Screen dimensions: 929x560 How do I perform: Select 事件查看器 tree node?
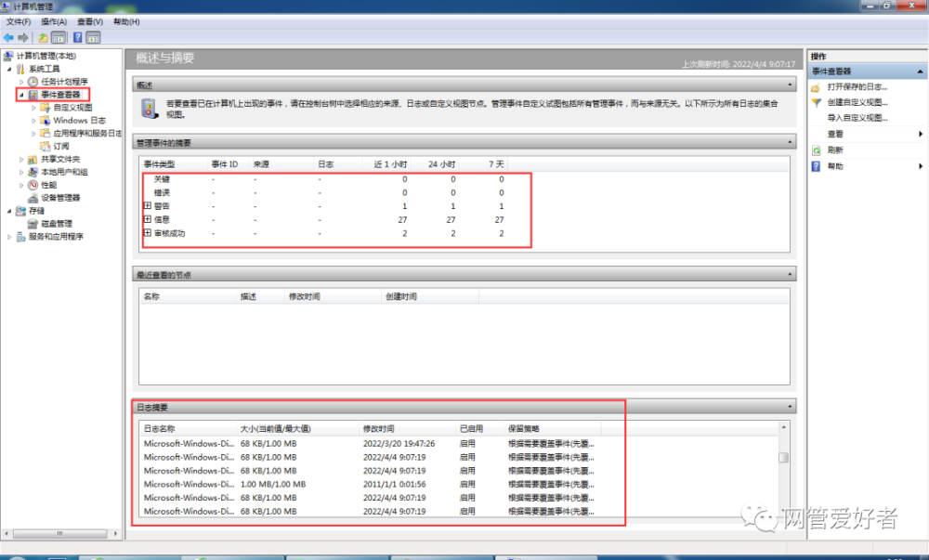coord(60,95)
